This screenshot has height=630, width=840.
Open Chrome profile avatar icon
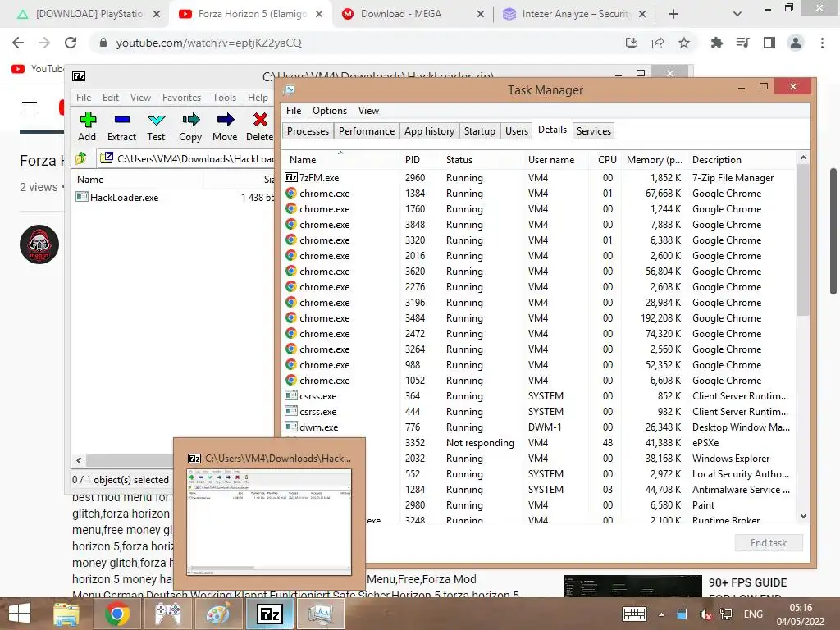(x=796, y=43)
